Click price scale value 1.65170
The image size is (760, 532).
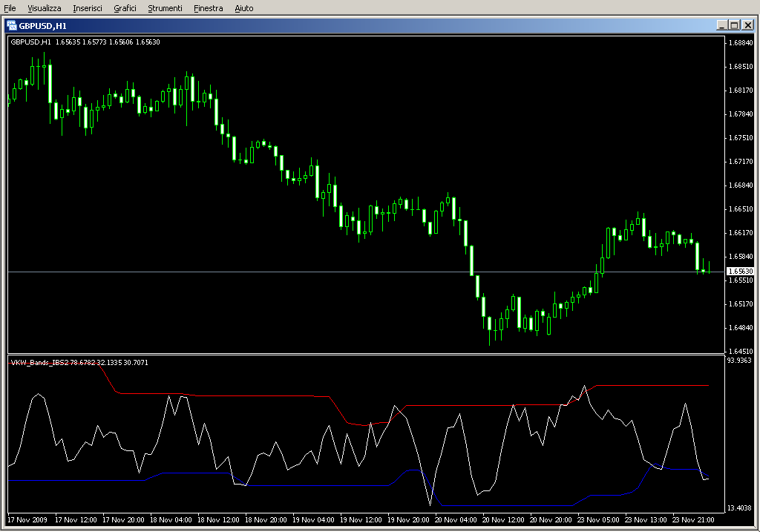click(741, 303)
